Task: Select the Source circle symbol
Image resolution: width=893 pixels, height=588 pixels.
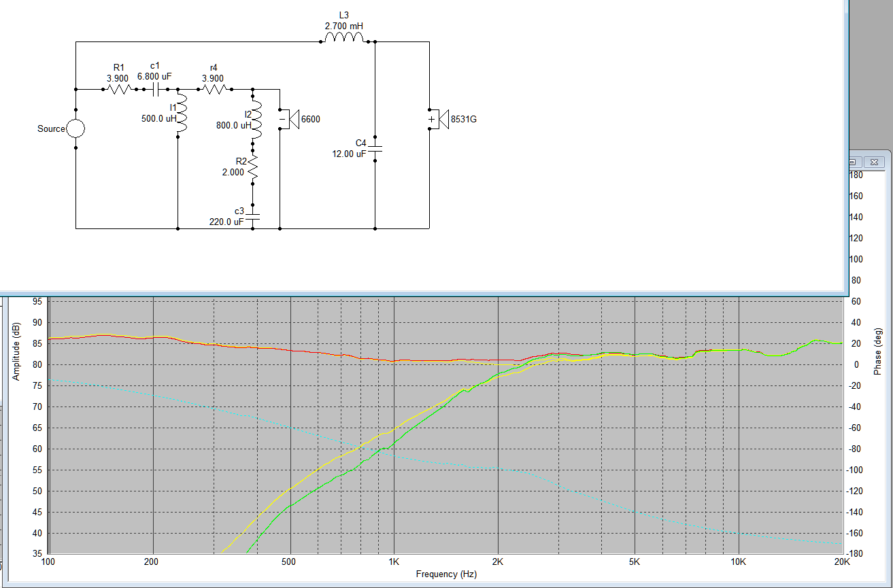Action: click(x=75, y=128)
